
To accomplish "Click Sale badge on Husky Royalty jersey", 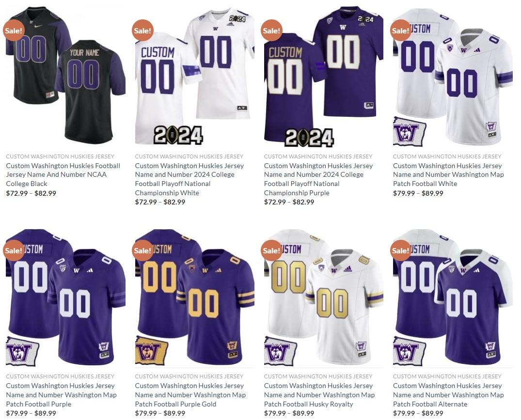I will pos(271,250).
